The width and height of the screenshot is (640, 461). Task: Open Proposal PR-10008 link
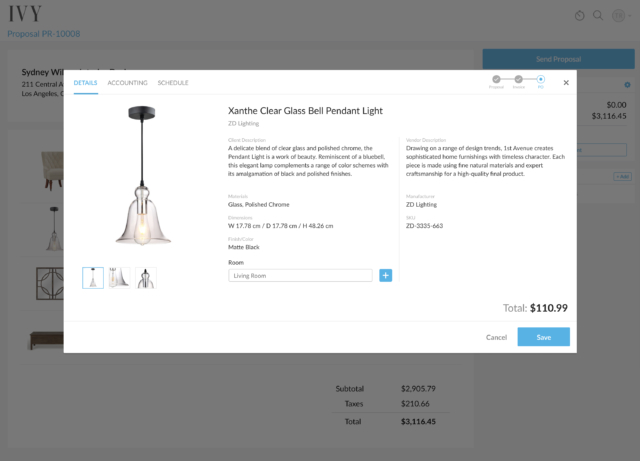[x=44, y=34]
